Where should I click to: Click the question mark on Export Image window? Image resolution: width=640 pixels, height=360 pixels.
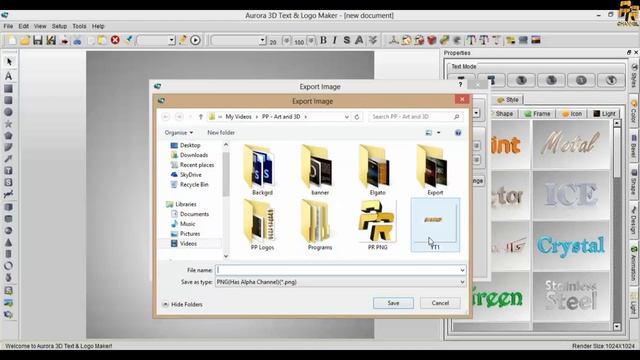point(460,84)
